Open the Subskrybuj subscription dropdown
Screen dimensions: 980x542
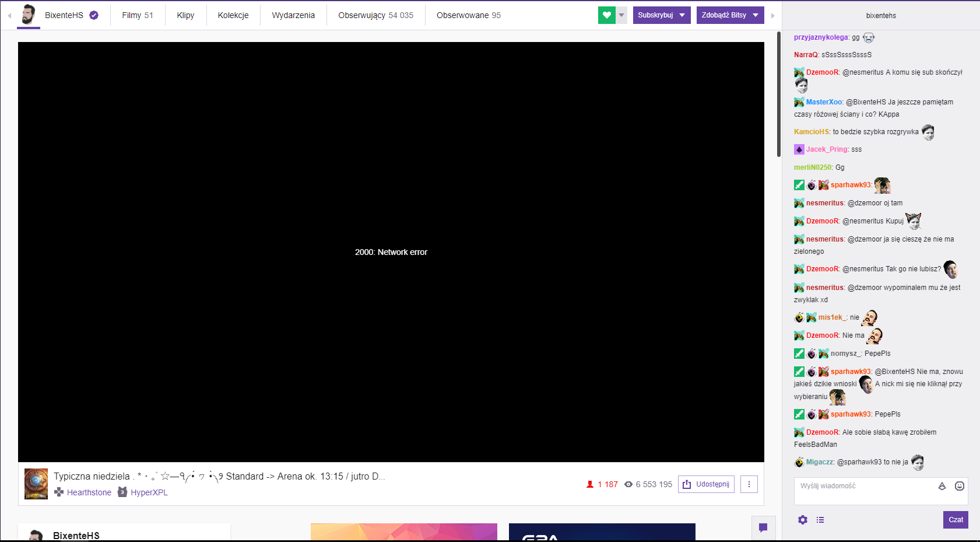point(662,15)
